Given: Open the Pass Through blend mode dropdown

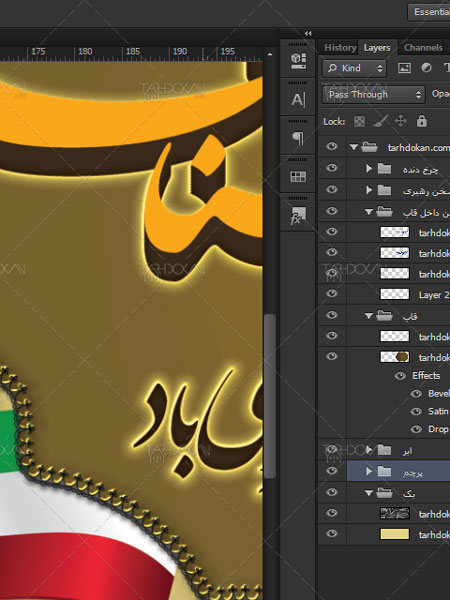Looking at the screenshot, I should tap(373, 94).
